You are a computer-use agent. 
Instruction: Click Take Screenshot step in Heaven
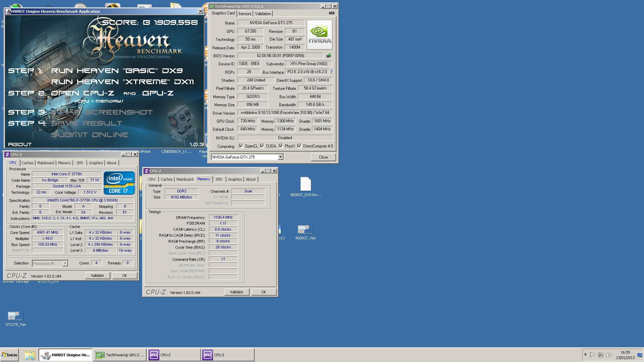pyautogui.click(x=102, y=112)
